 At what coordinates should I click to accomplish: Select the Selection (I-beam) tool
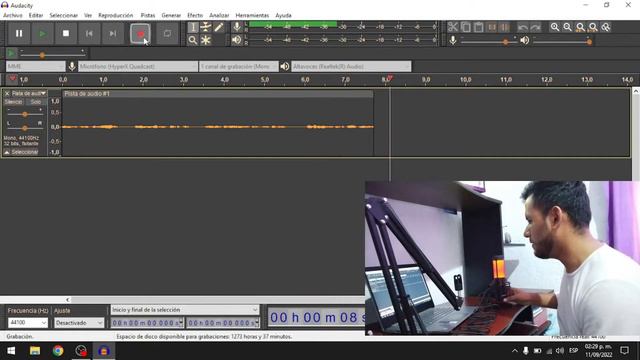point(193,27)
